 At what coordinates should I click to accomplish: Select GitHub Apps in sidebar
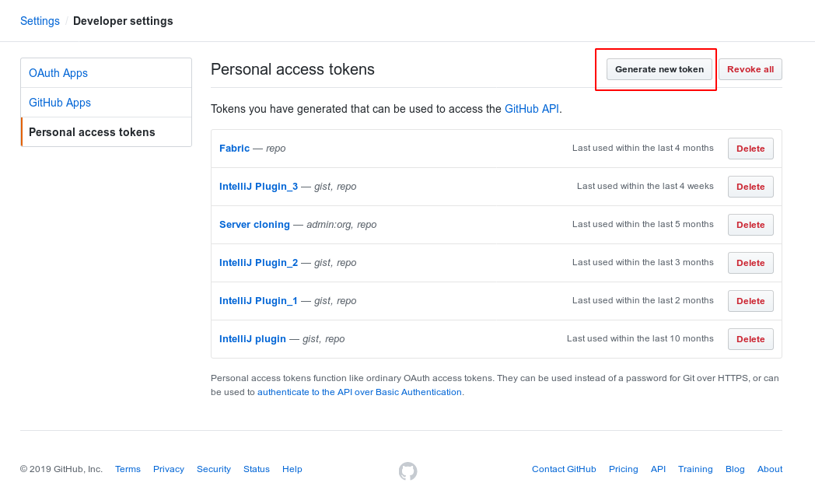[x=60, y=103]
